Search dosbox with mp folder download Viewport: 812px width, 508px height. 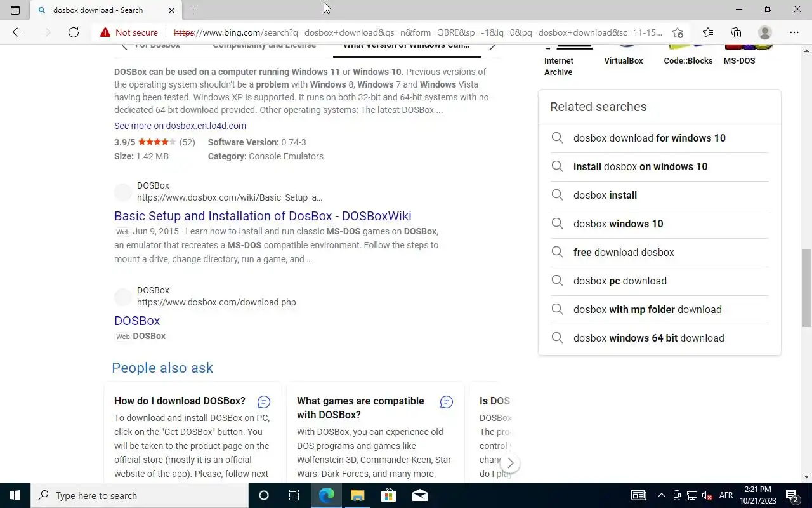tap(660, 309)
